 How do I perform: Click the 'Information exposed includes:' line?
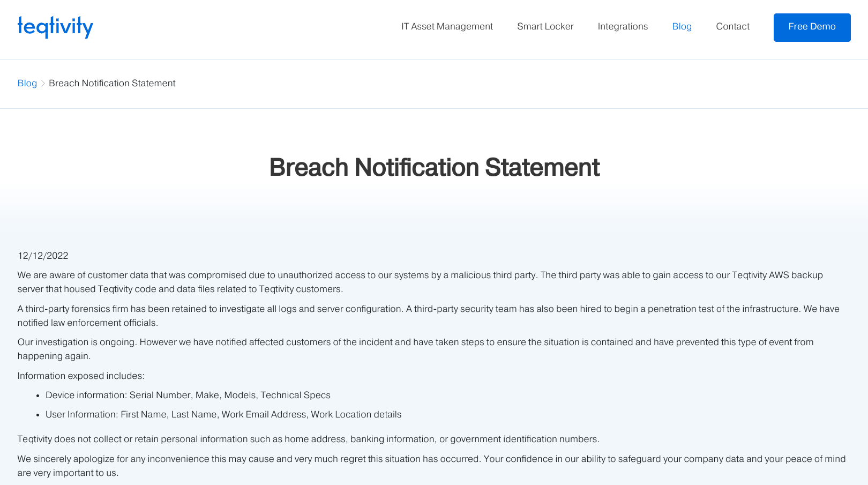click(81, 376)
